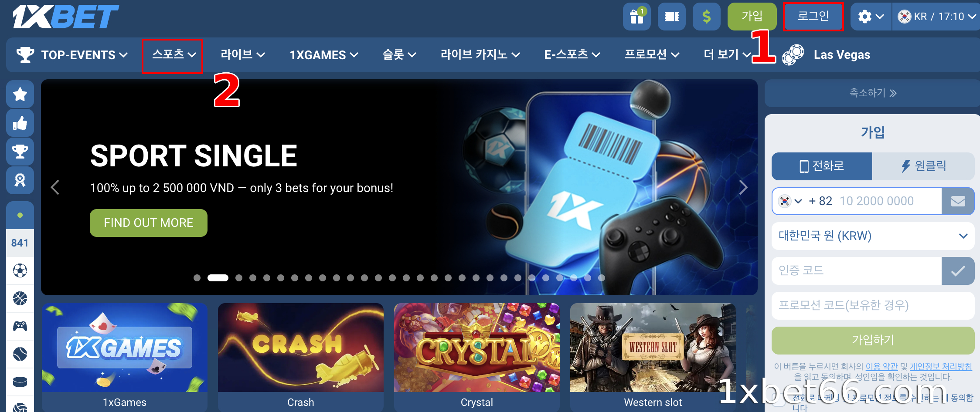Confirm code with the checkmark button
980x412 pixels.
pyautogui.click(x=958, y=271)
